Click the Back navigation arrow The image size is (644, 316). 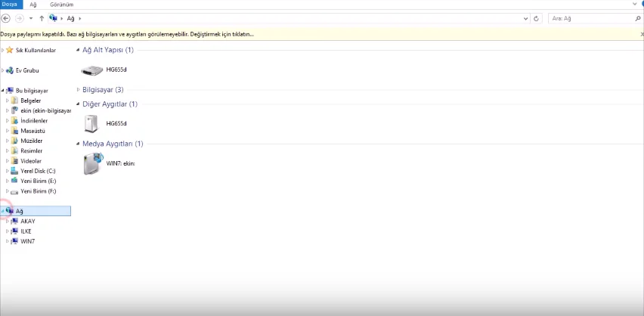6,18
